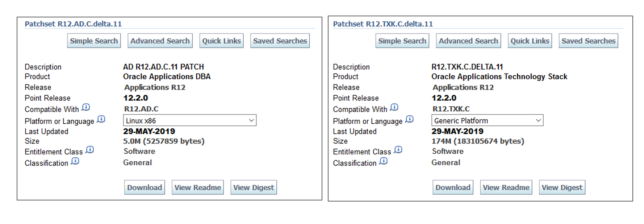
Task: Click Entitlement Class info icon in TXK patchset
Action: tap(398, 150)
